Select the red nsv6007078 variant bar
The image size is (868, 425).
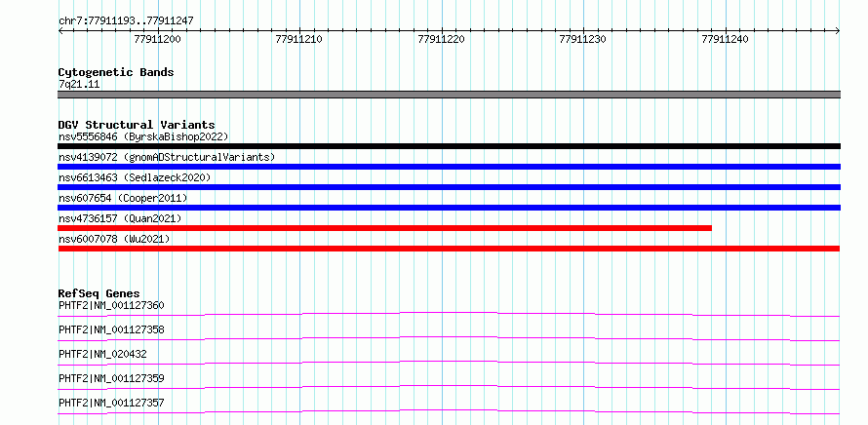coord(449,249)
